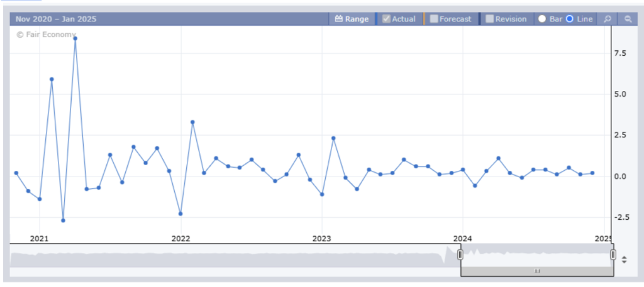644x287 pixels.
Task: Click the 5.0 y-axis label
Action: [x=621, y=94]
